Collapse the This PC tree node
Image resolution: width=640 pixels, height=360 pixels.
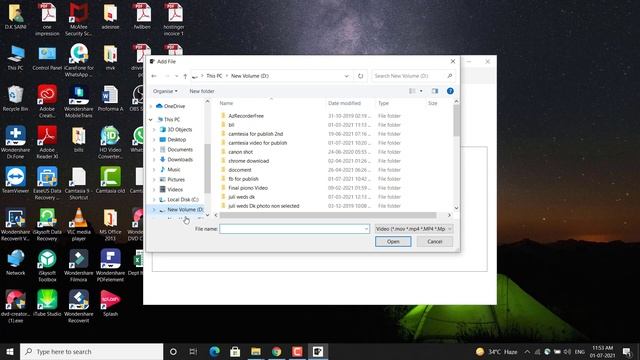pyautogui.click(x=151, y=120)
